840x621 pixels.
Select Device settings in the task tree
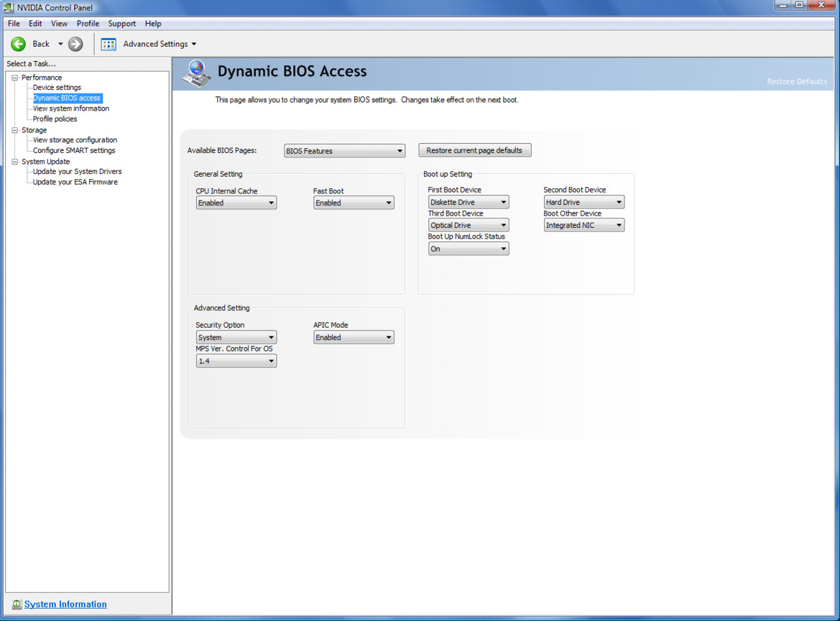pyautogui.click(x=57, y=88)
